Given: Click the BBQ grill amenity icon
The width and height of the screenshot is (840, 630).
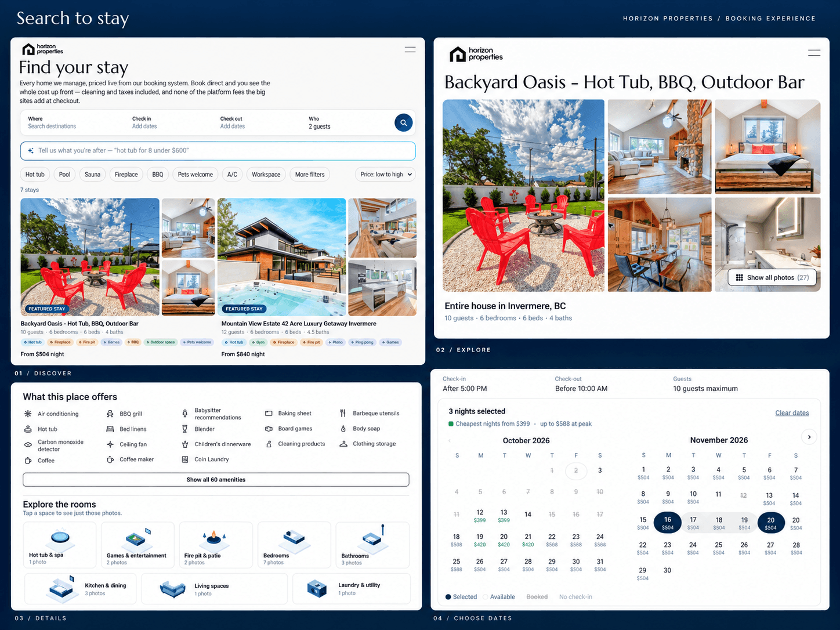Looking at the screenshot, I should [110, 414].
